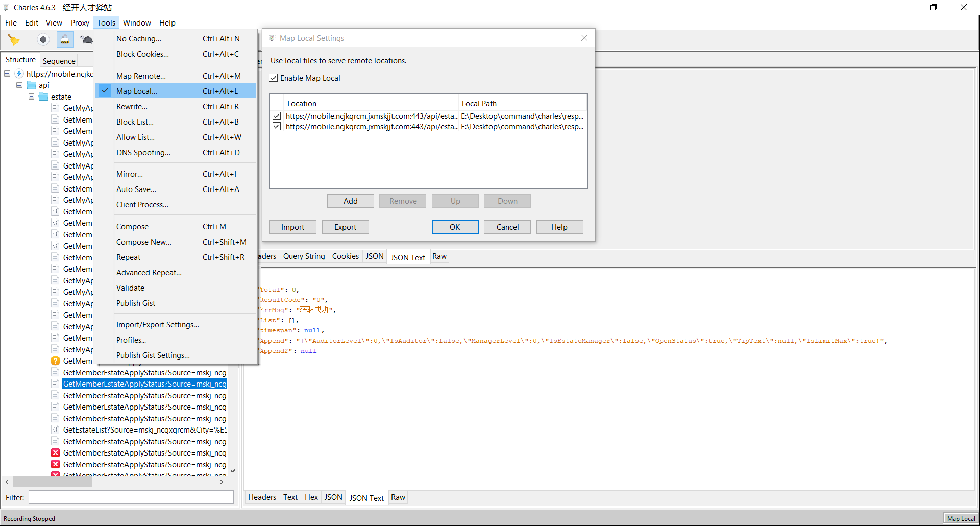Collapse the api folder node
Viewport: 980px width, 526px height.
tap(19, 85)
